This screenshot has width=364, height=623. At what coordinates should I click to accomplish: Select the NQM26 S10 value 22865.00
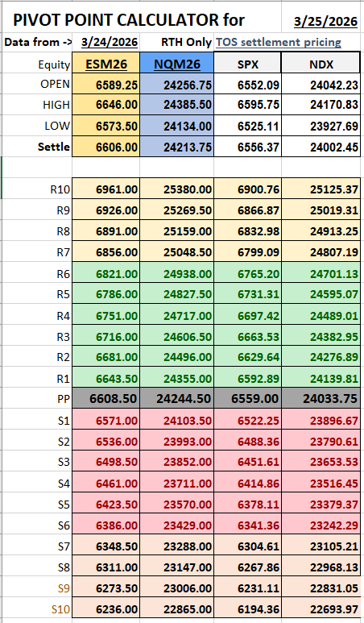[176, 608]
